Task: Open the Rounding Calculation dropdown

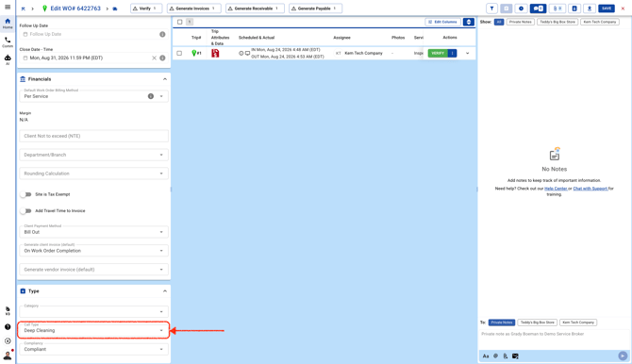Action: [94, 174]
